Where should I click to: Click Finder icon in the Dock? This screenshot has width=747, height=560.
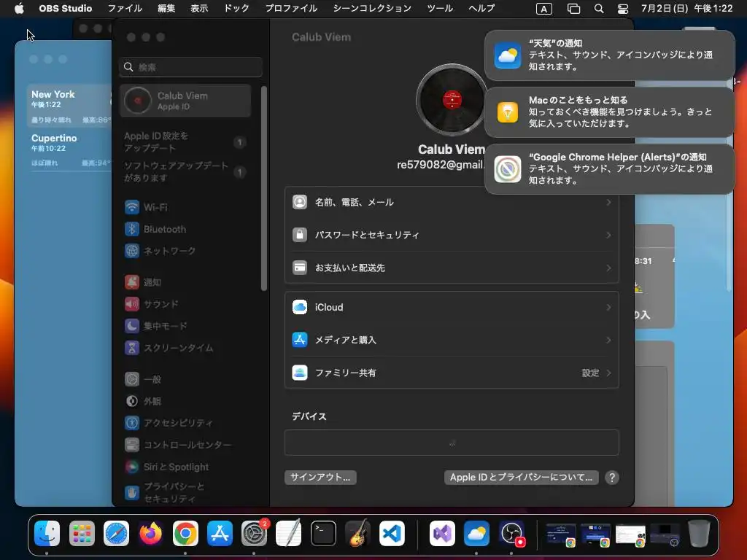47,533
